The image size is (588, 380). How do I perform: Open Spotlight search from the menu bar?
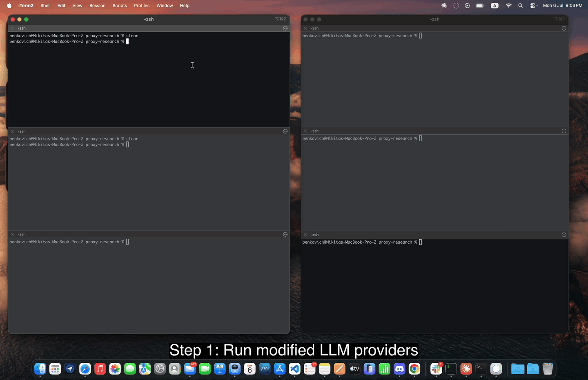pos(521,6)
